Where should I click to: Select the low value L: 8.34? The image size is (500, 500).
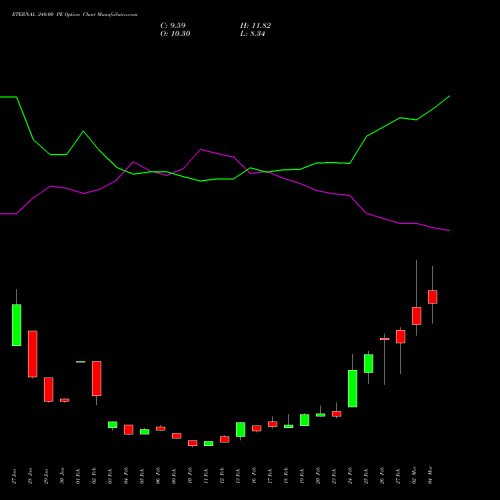tap(252, 34)
